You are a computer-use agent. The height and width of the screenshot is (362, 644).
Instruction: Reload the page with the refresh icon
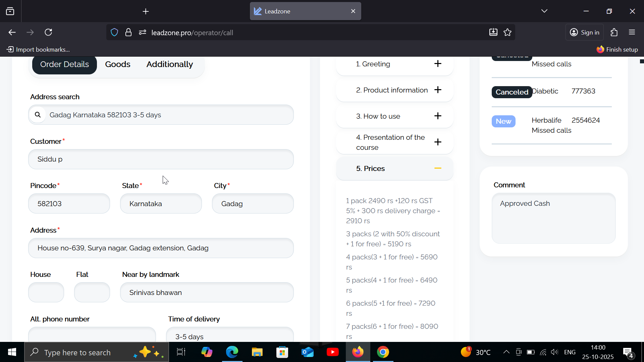(49, 33)
